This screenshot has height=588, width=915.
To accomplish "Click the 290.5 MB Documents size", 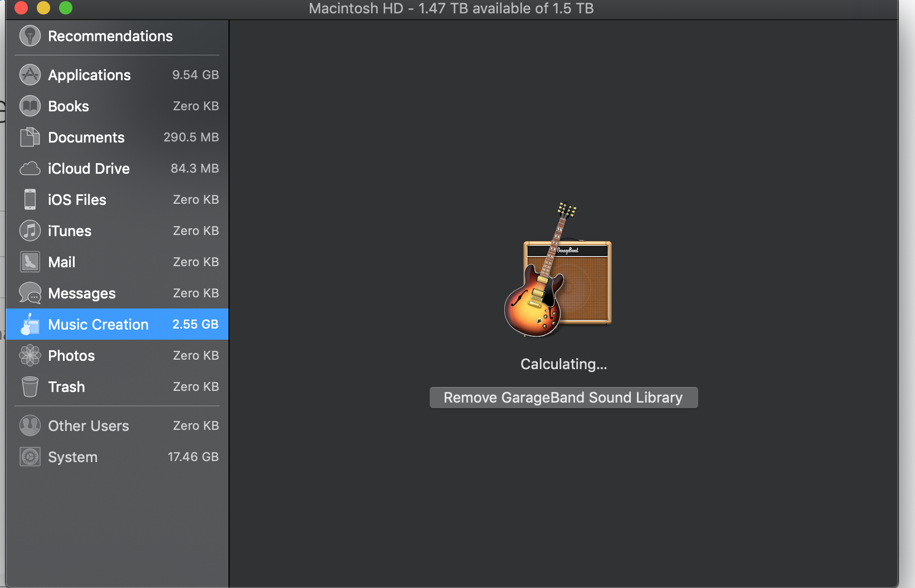I will coord(191,138).
